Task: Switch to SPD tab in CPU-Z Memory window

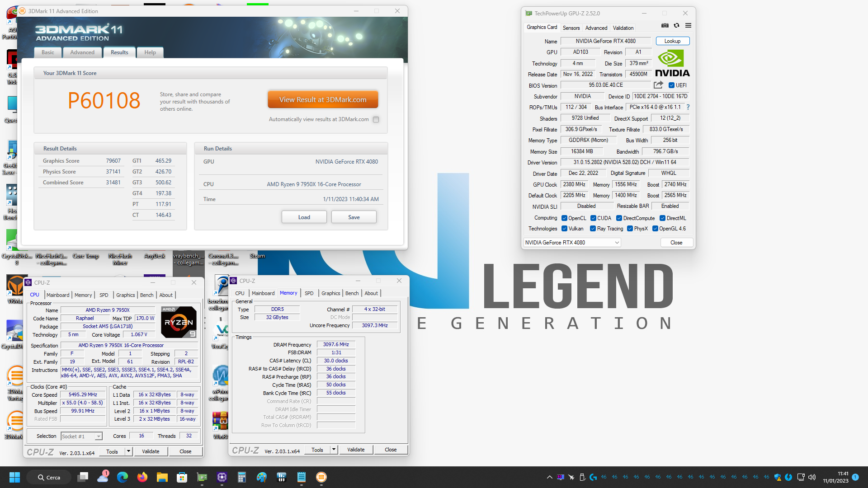Action: [x=309, y=293]
